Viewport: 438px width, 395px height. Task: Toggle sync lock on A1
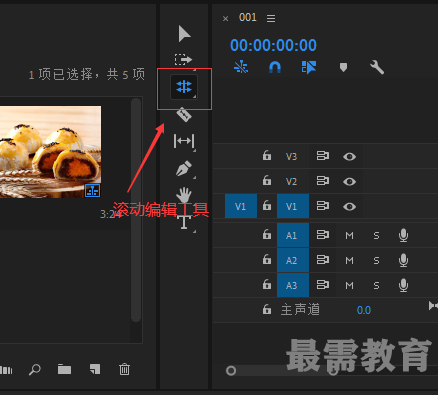click(x=323, y=235)
